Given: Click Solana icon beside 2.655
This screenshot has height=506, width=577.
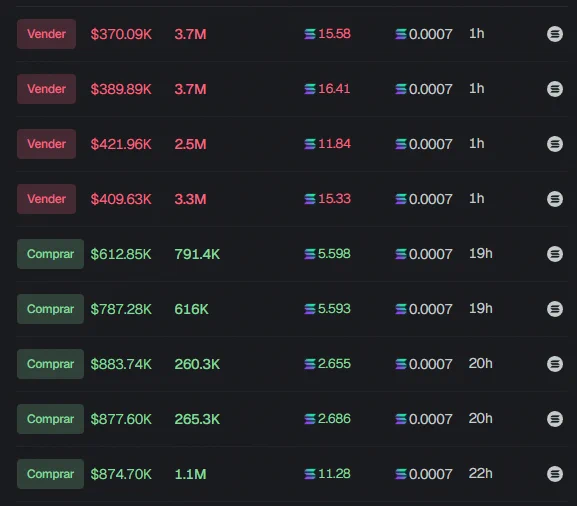Looking at the screenshot, I should (x=310, y=364).
